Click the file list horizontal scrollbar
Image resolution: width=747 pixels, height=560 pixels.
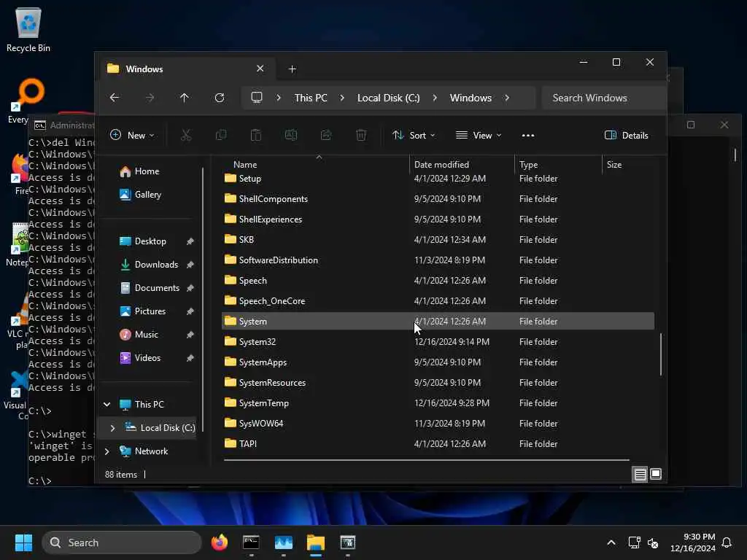426,460
